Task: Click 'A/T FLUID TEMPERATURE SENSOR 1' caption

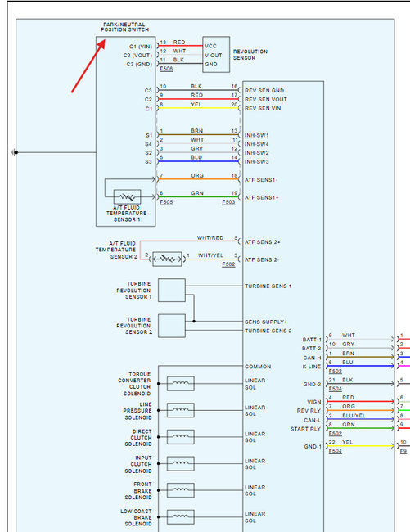Action: point(126,214)
